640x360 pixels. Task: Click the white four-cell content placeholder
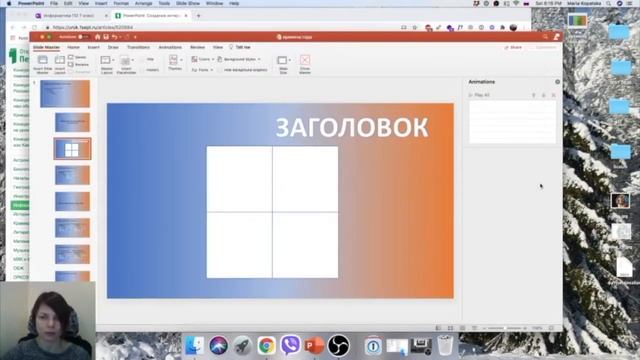click(x=272, y=212)
